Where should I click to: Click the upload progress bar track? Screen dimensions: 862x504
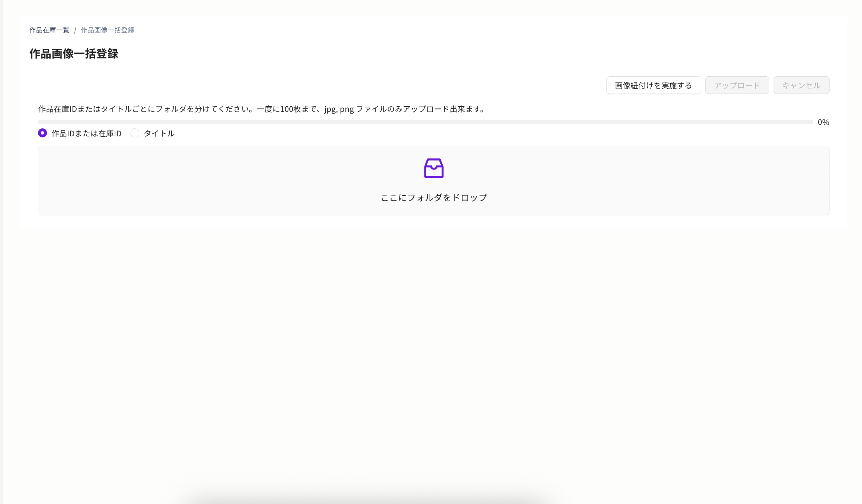click(425, 122)
